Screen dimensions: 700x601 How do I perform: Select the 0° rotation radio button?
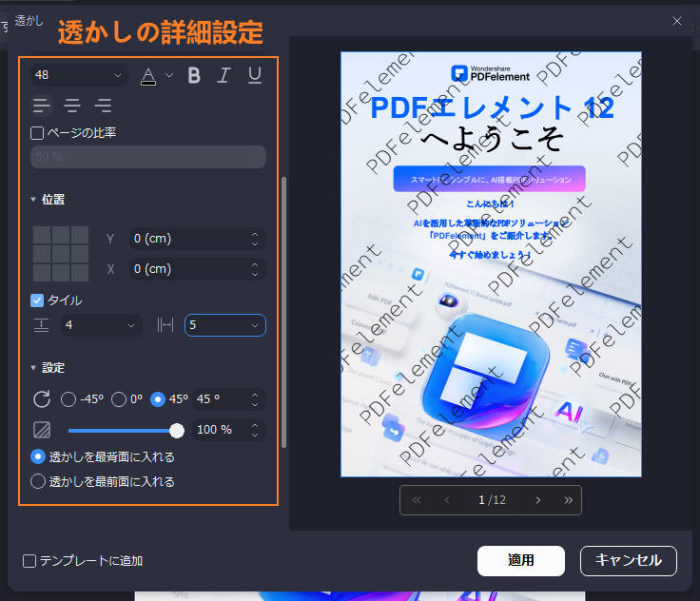point(119,399)
